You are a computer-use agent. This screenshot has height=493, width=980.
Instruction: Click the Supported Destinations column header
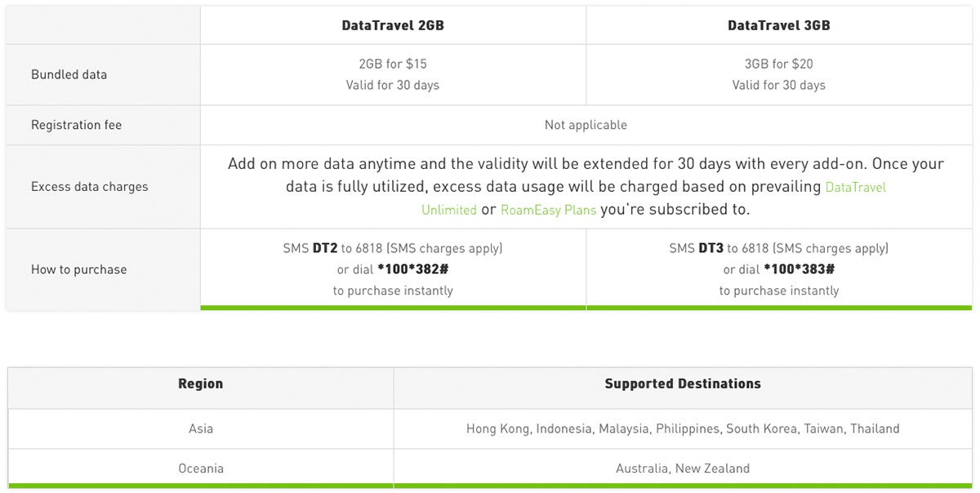point(682,384)
